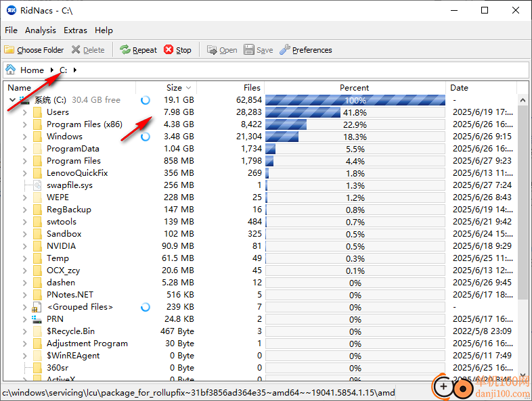
Task: Click the Grouped Files icon
Action: (x=37, y=307)
